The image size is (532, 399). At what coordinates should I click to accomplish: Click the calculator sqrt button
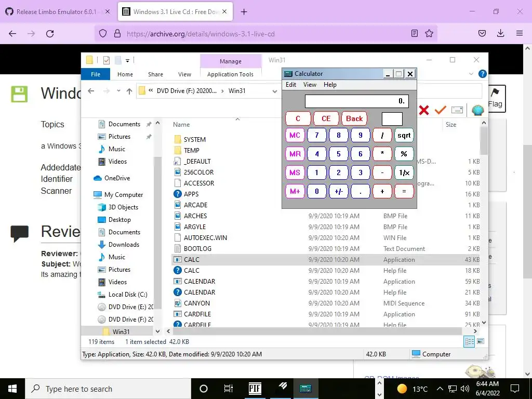(404, 136)
